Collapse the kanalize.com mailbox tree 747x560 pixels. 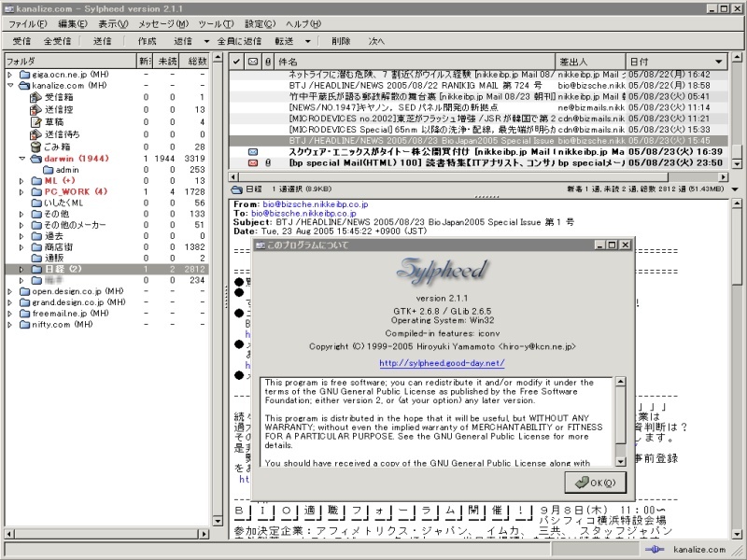tap(10, 86)
